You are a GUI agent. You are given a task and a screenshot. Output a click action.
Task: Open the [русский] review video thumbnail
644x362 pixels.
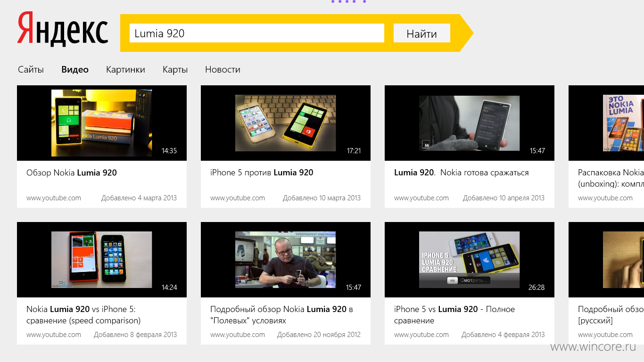tap(606, 260)
